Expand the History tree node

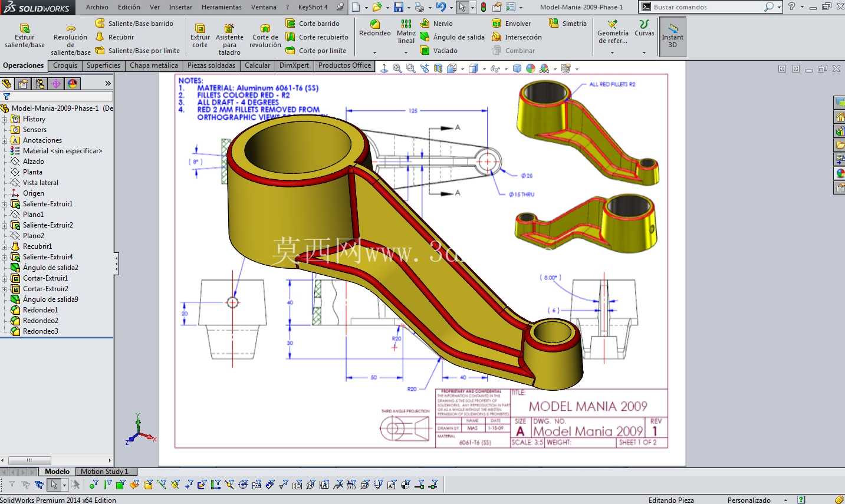coord(5,119)
